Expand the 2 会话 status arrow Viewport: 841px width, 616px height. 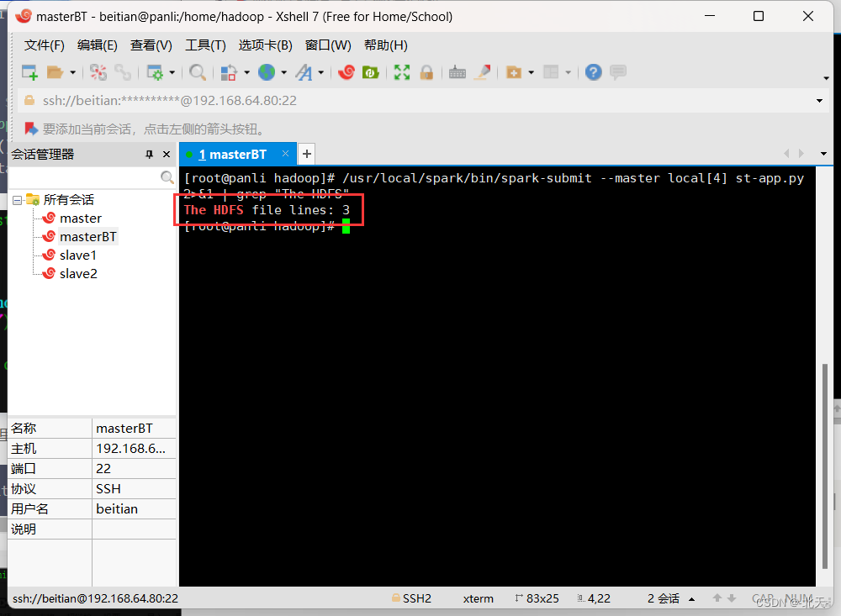[692, 599]
